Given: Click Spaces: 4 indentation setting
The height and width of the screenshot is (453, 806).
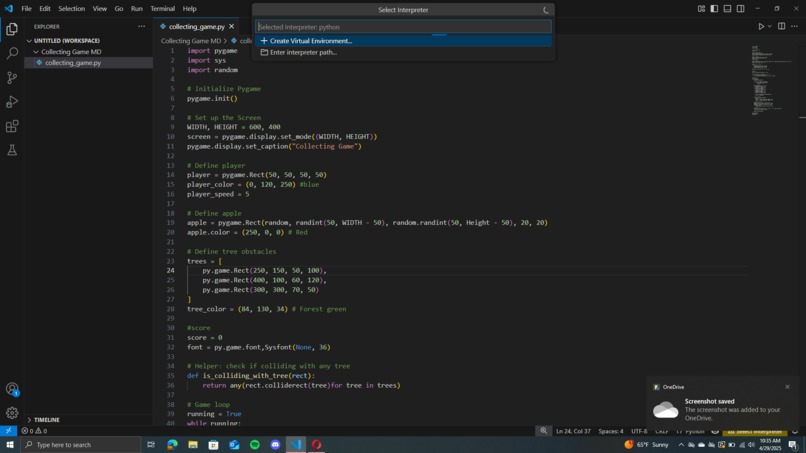Looking at the screenshot, I should [611, 431].
